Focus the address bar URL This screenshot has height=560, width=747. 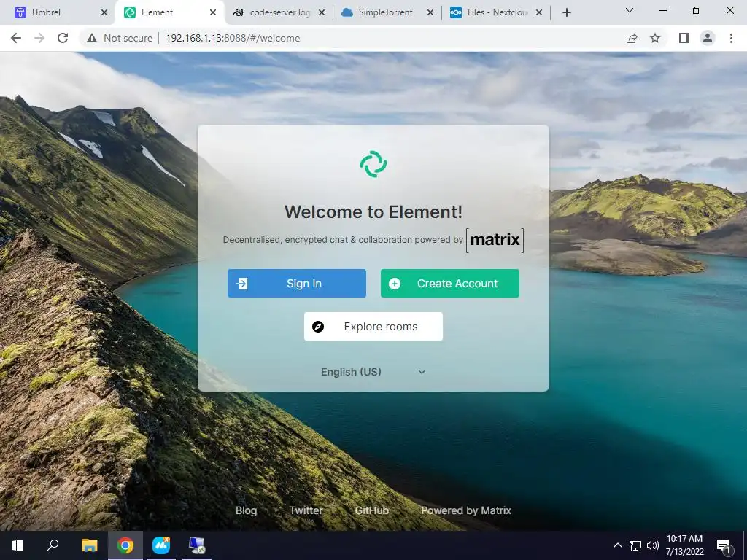tap(233, 38)
